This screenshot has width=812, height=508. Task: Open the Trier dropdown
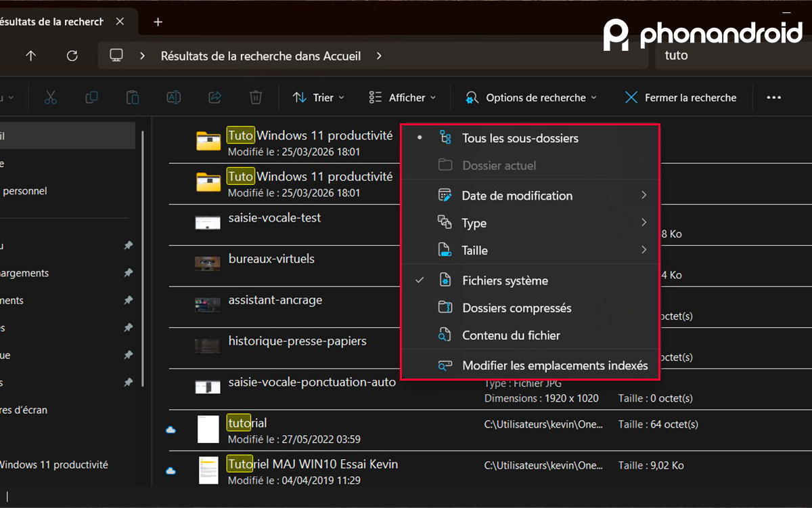(318, 97)
